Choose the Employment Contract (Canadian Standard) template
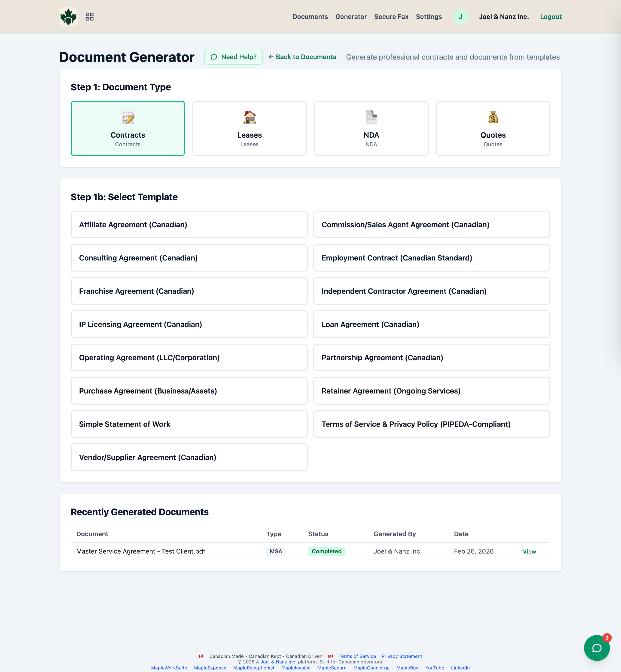Viewport: 621px width, 672px height. point(432,258)
